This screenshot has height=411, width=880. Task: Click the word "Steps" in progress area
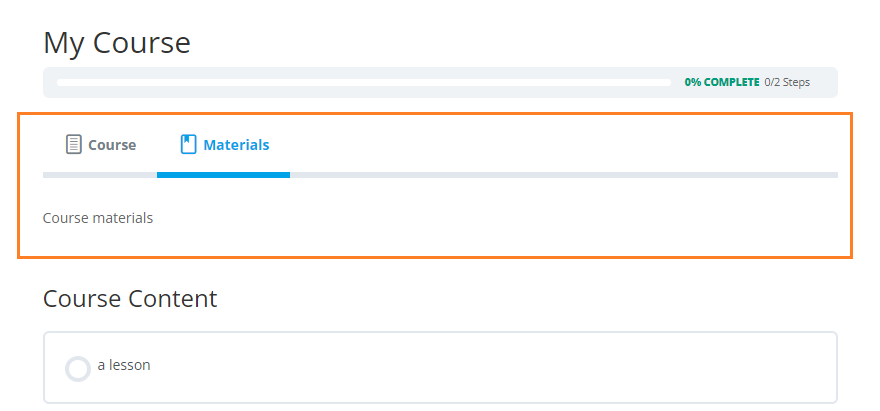(796, 83)
